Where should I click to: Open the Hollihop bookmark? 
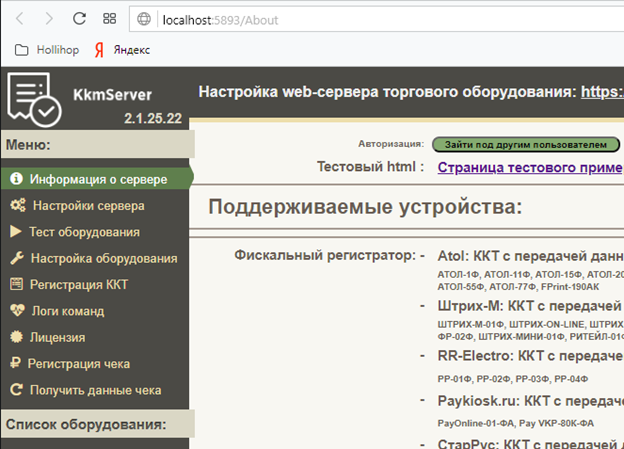(58, 50)
